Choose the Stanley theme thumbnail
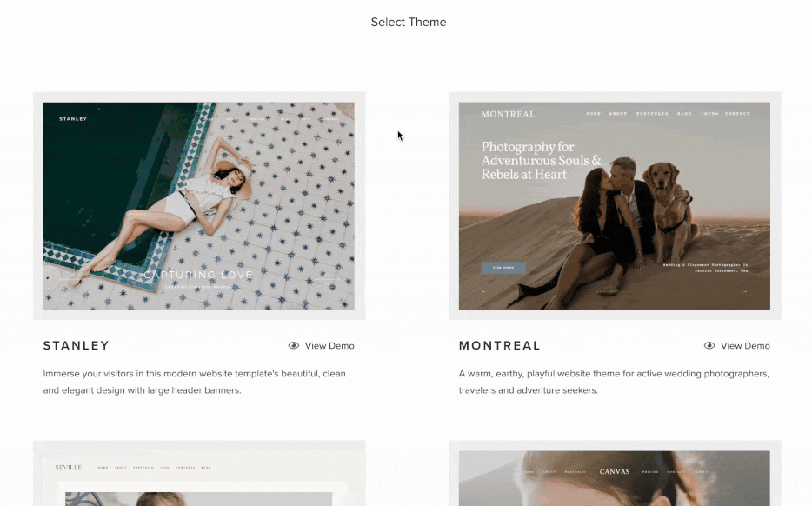Image resolution: width=812 pixels, height=506 pixels. [199, 205]
